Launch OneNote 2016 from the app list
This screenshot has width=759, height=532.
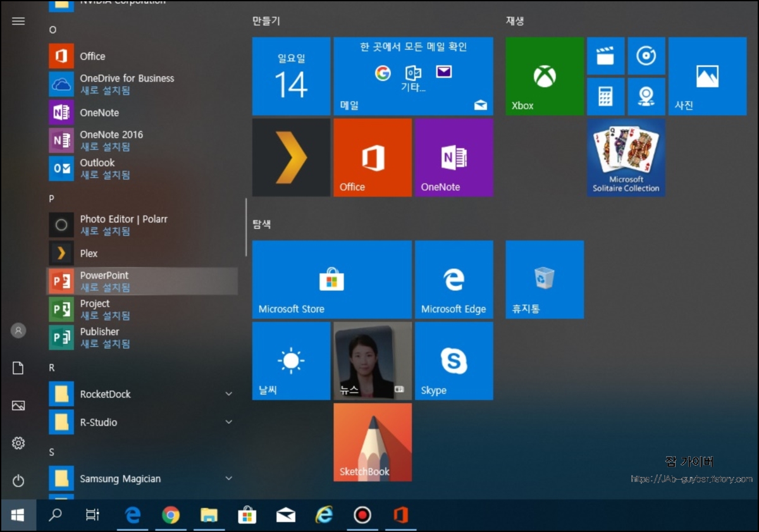click(142, 140)
